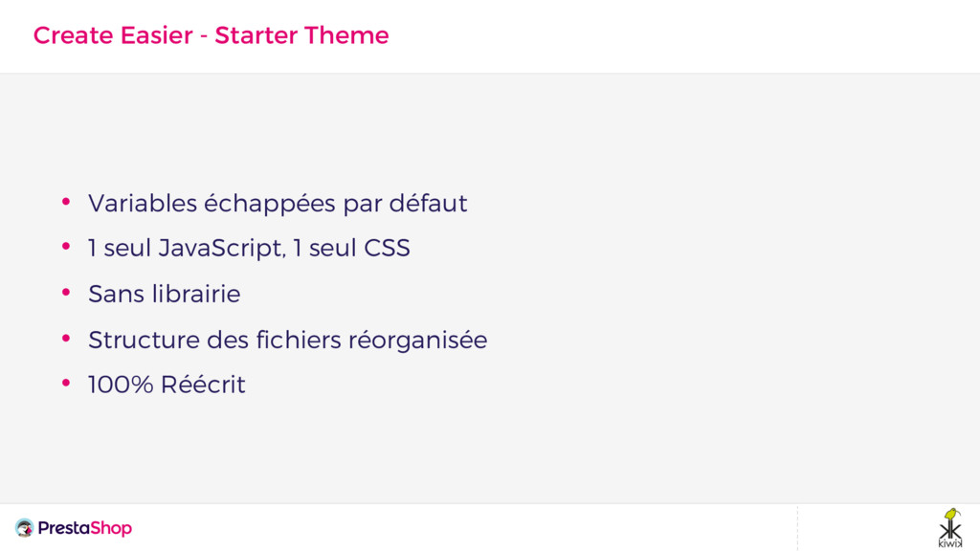Click the kiwik bird logo
The width and height of the screenshot is (980, 551).
[x=950, y=522]
